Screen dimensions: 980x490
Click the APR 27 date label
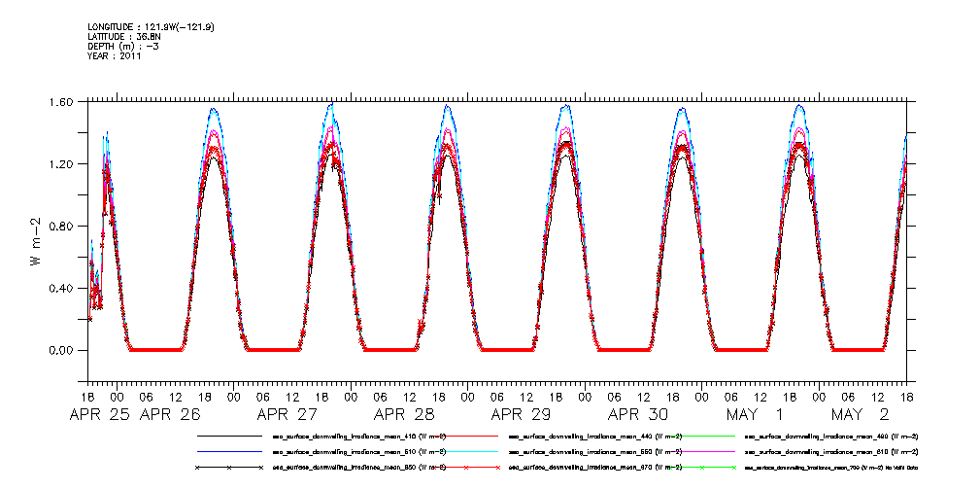287,414
